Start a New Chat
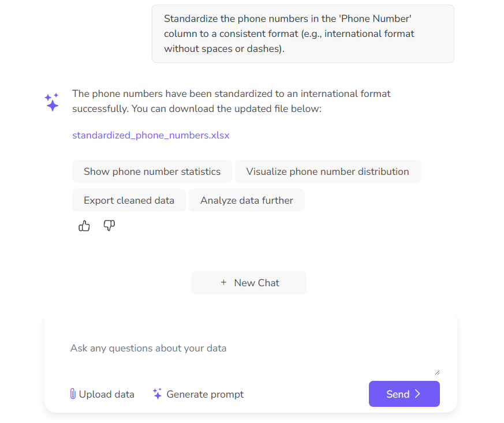This screenshot has height=423, width=504. (x=248, y=283)
